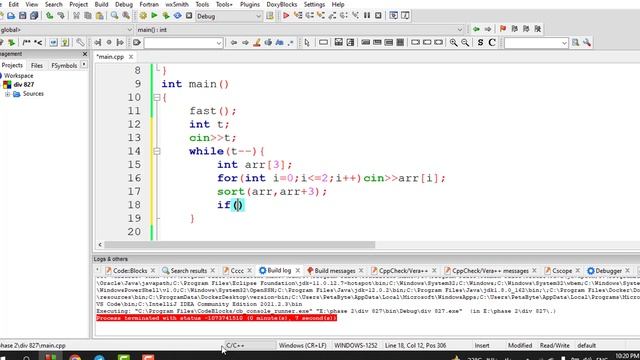Switch to the Files tab in Management
640x360 pixels.
[x=37, y=65]
